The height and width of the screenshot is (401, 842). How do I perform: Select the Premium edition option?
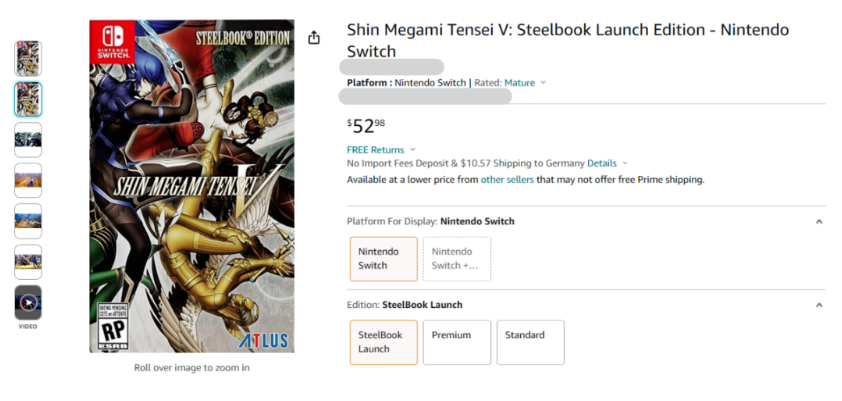pyautogui.click(x=456, y=342)
